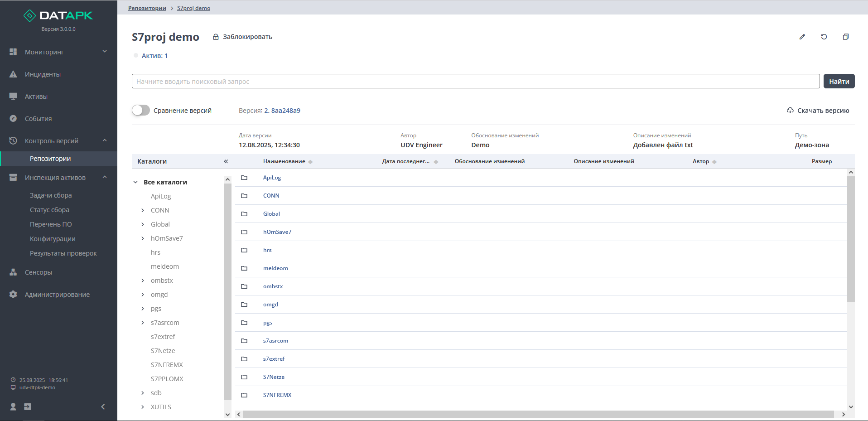The image size is (868, 421).
Task: Click the Найти search button
Action: click(x=839, y=82)
